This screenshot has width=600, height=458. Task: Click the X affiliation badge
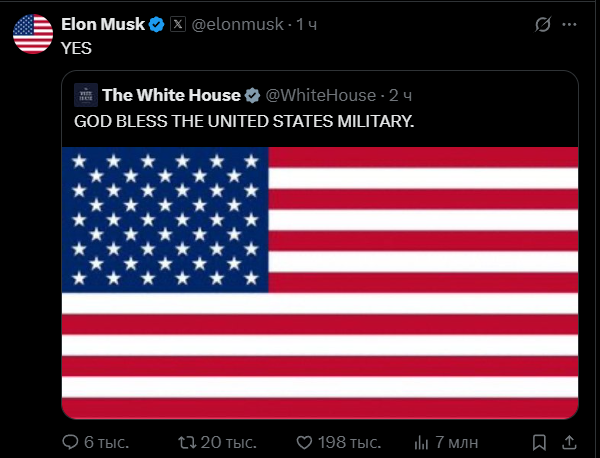tap(177, 24)
